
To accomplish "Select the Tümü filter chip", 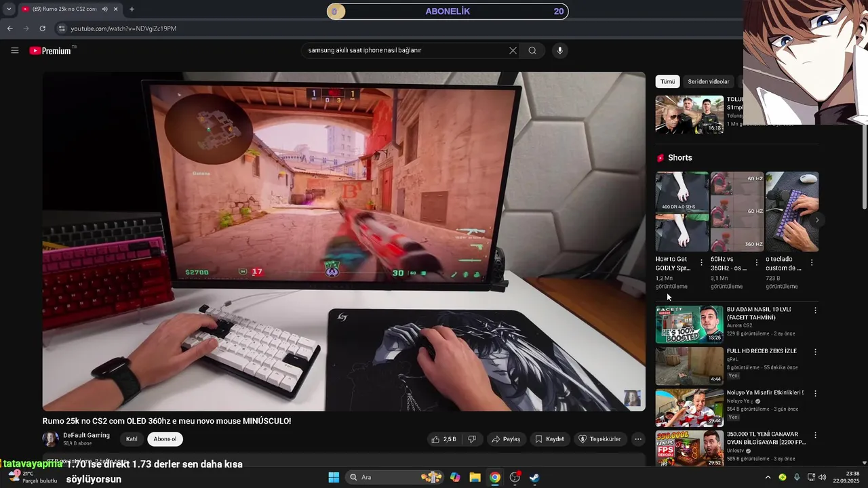I will 668,81.
